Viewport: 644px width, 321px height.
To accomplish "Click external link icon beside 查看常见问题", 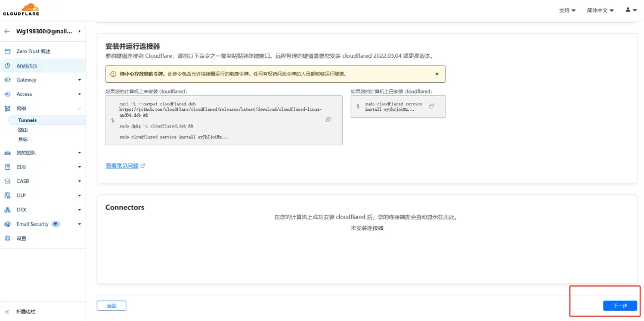I will pyautogui.click(x=143, y=166).
